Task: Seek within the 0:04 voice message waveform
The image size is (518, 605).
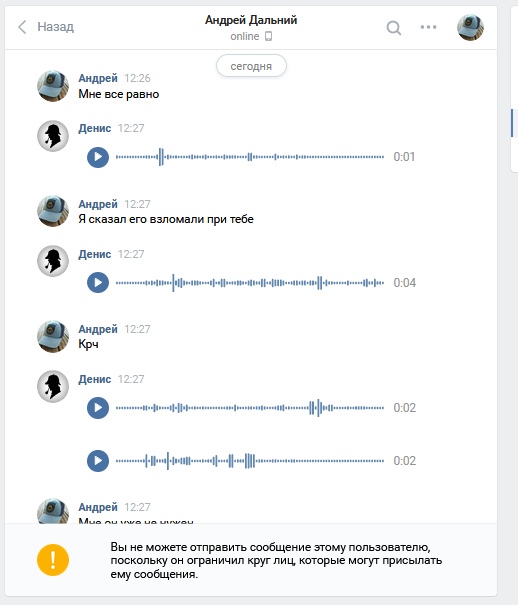Action: point(250,283)
